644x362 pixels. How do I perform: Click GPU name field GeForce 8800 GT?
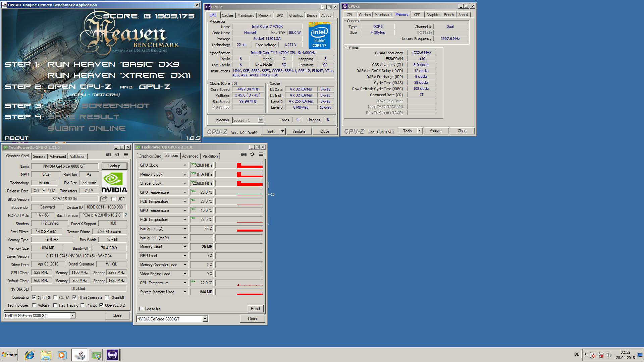tap(64, 166)
